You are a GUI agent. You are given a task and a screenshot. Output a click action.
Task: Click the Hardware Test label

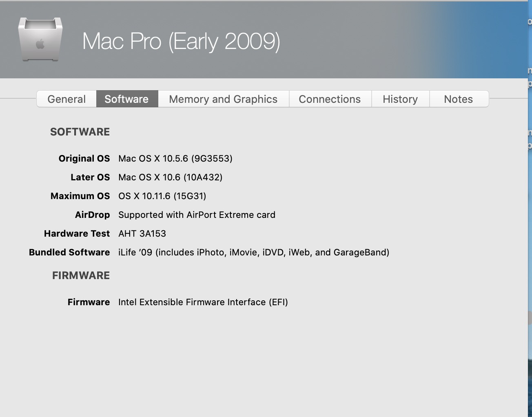click(x=77, y=233)
